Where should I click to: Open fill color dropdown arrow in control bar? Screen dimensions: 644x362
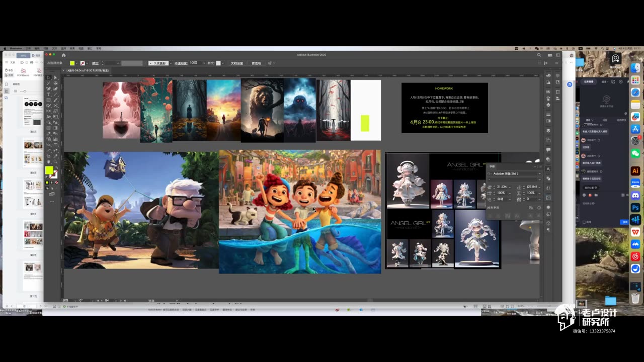coord(77,63)
